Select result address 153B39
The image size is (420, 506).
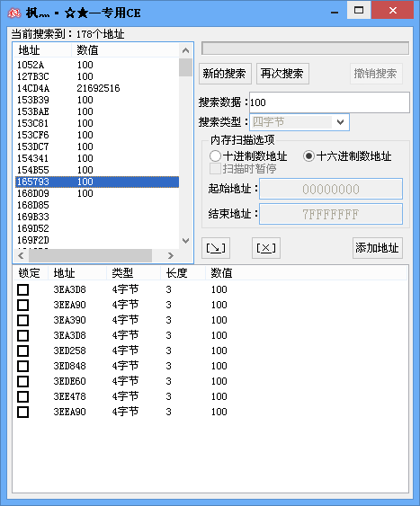click(33, 100)
